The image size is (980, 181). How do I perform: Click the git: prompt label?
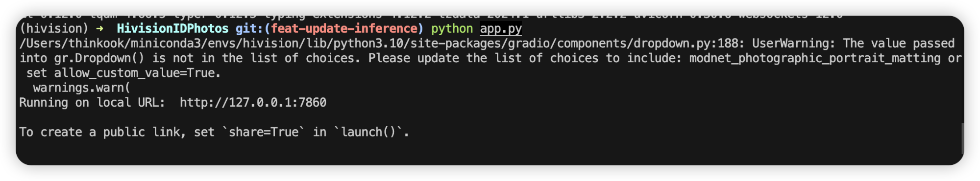(249, 29)
